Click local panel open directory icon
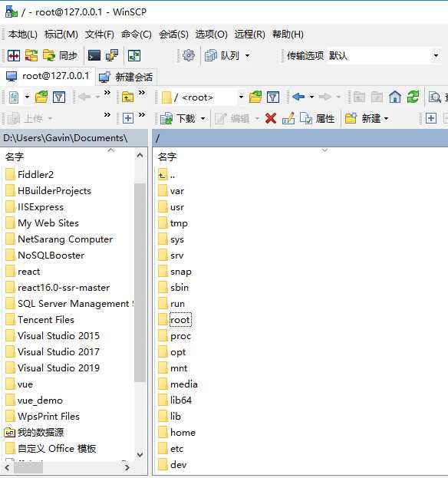 (x=41, y=97)
